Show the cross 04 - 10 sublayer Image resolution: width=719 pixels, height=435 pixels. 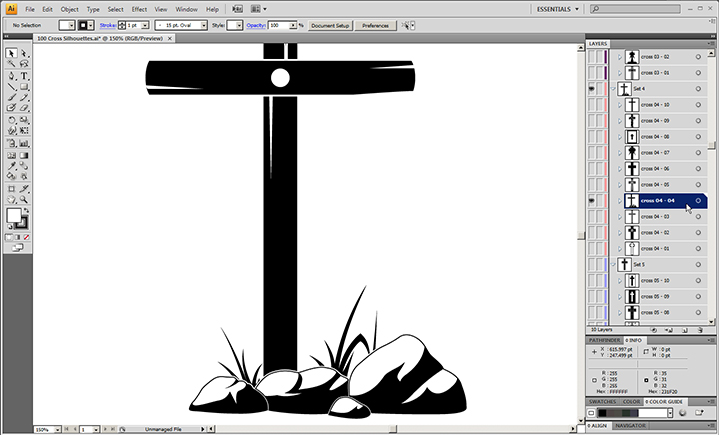[x=591, y=105]
